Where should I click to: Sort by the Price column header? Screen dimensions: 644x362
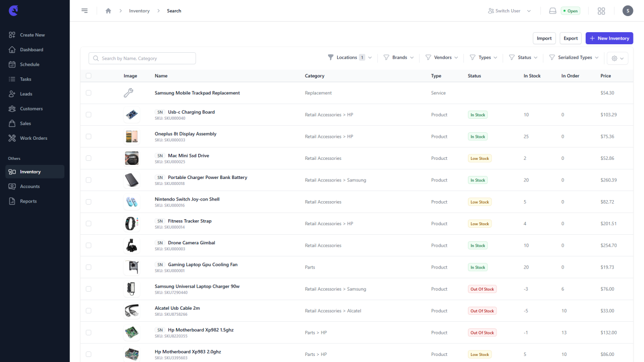(x=606, y=76)
